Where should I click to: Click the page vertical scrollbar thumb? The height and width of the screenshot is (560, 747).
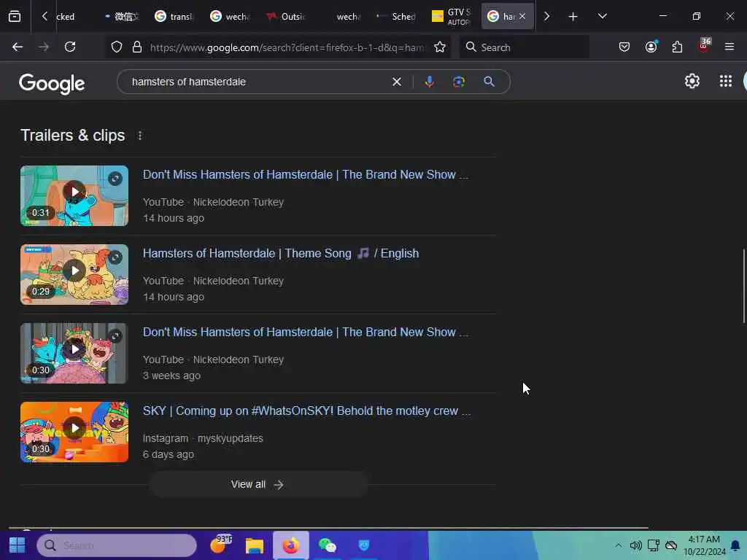[x=743, y=287]
